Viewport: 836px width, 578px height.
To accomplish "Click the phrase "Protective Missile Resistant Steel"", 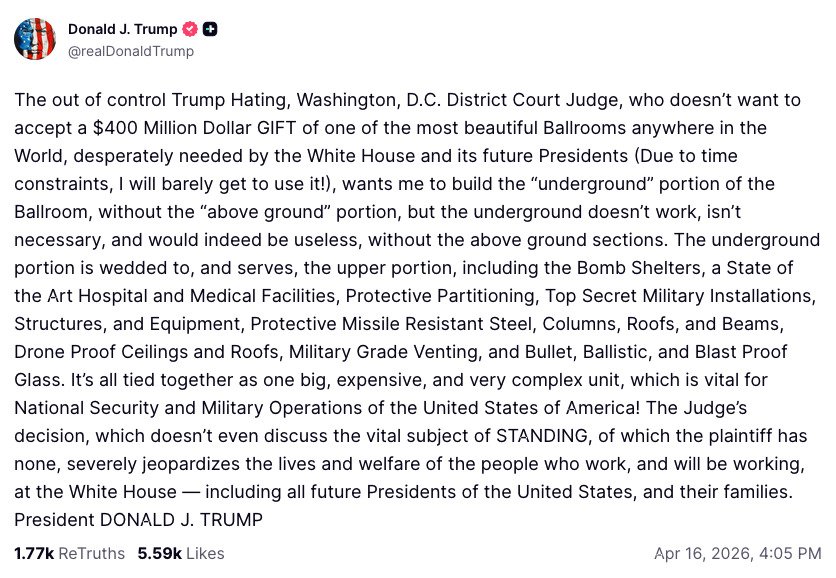I will [x=392, y=324].
